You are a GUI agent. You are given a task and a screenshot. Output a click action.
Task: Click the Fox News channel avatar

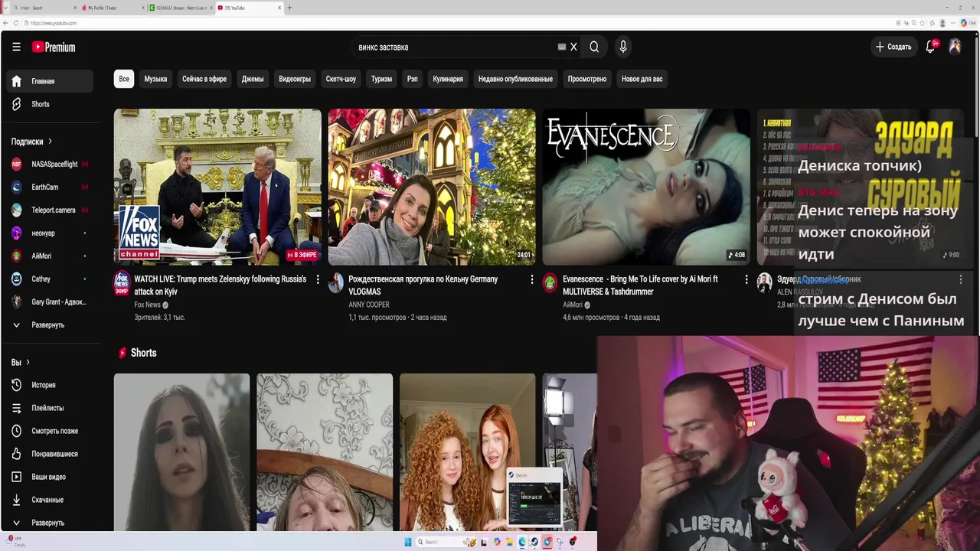(x=122, y=281)
